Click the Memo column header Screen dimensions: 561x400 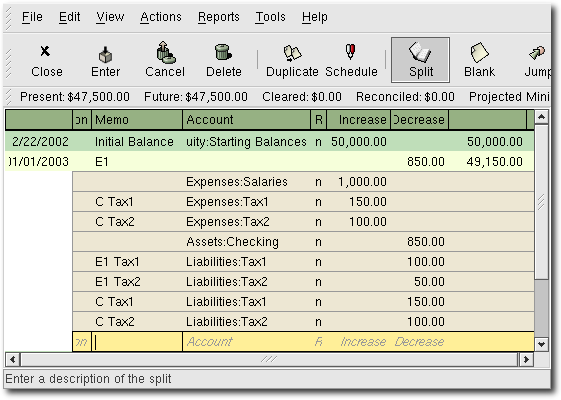coord(137,119)
